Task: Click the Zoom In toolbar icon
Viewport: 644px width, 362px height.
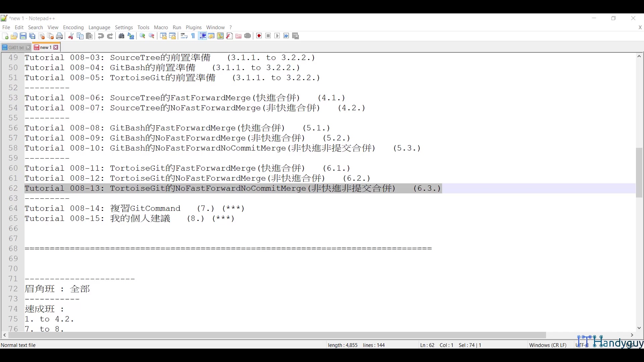Action: coord(142,36)
